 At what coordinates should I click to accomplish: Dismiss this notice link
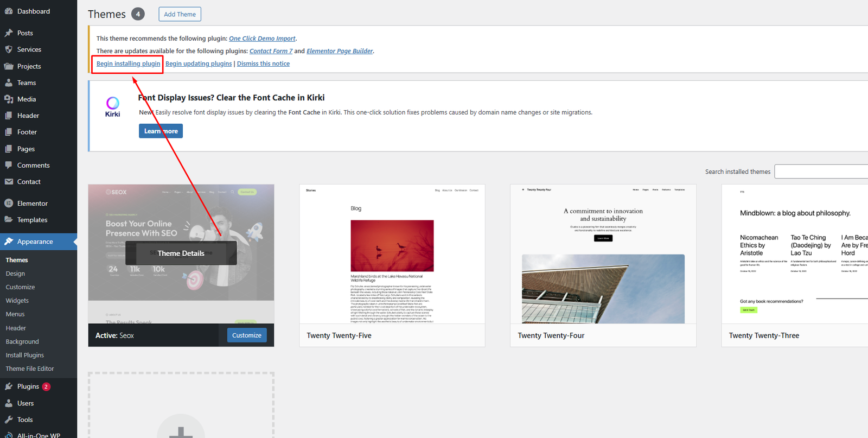[263, 64]
